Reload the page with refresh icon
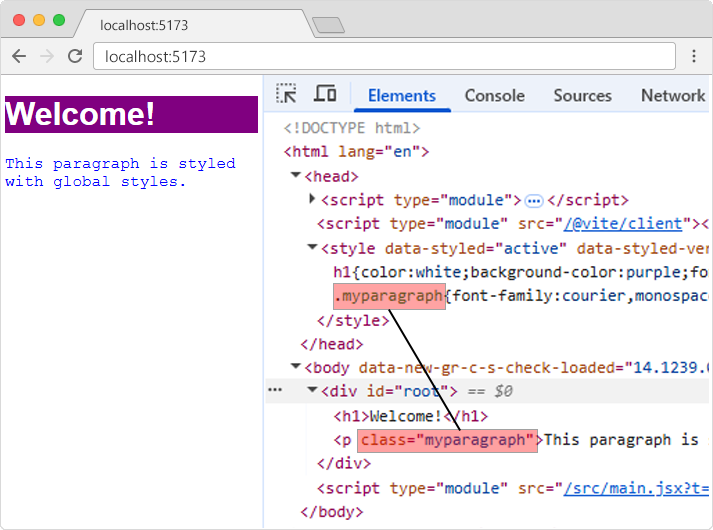 point(74,56)
